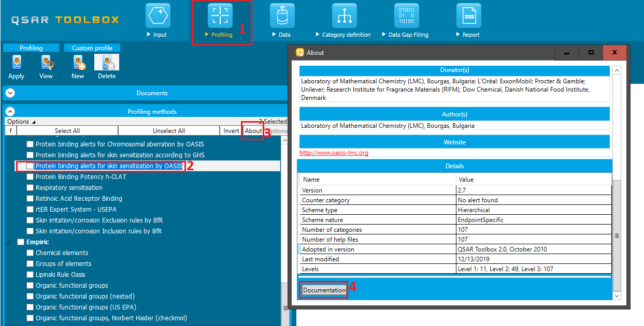Check Organic functional groups profiler

pyautogui.click(x=31, y=286)
